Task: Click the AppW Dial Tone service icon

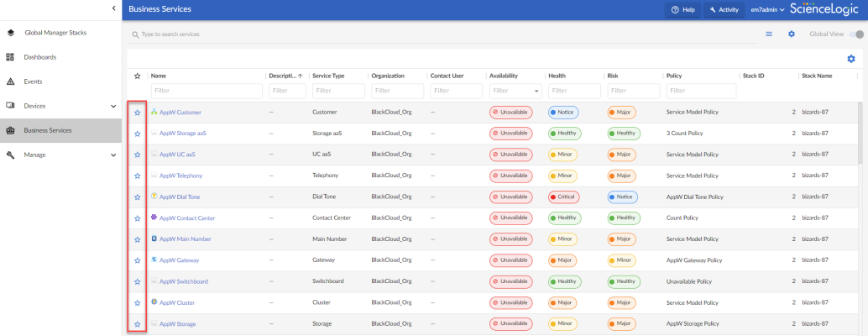Action: (x=154, y=197)
